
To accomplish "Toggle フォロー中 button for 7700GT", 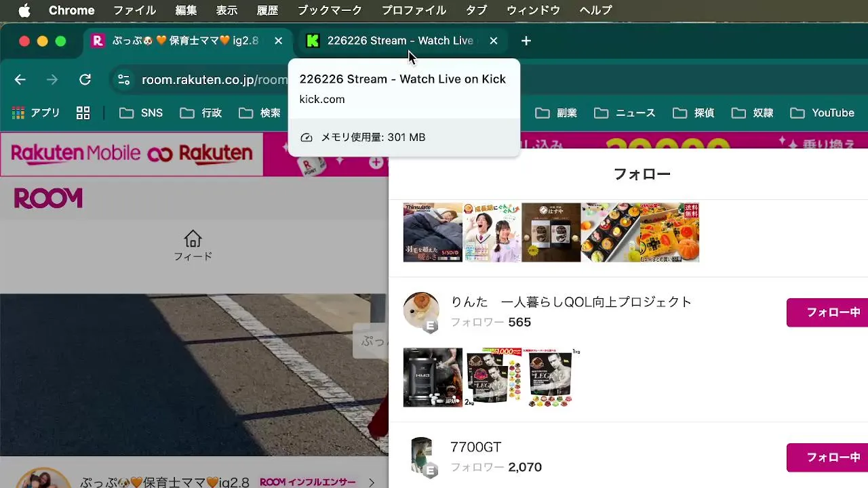I will 827,457.
